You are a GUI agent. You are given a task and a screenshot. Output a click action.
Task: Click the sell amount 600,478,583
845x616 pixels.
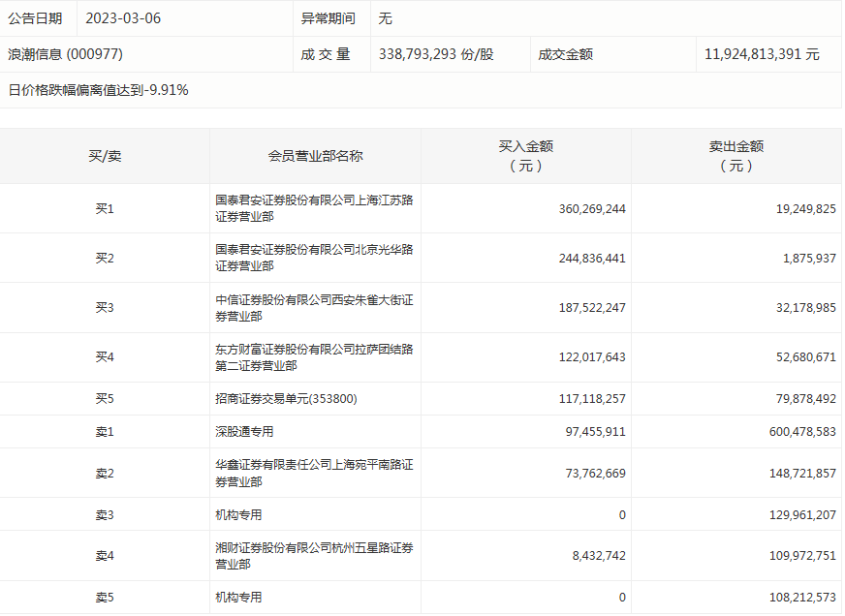[x=791, y=432]
